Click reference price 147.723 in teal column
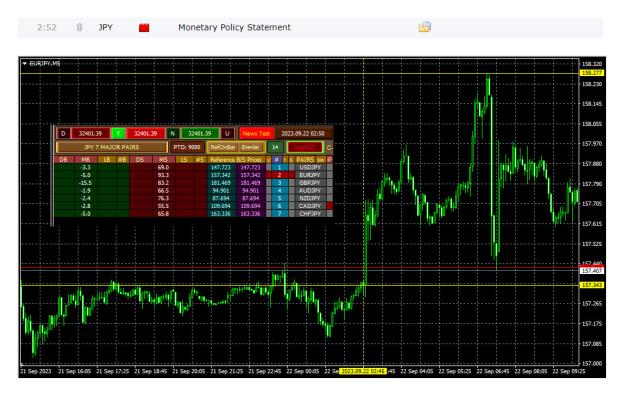This screenshot has width=625, height=397. coord(222,167)
